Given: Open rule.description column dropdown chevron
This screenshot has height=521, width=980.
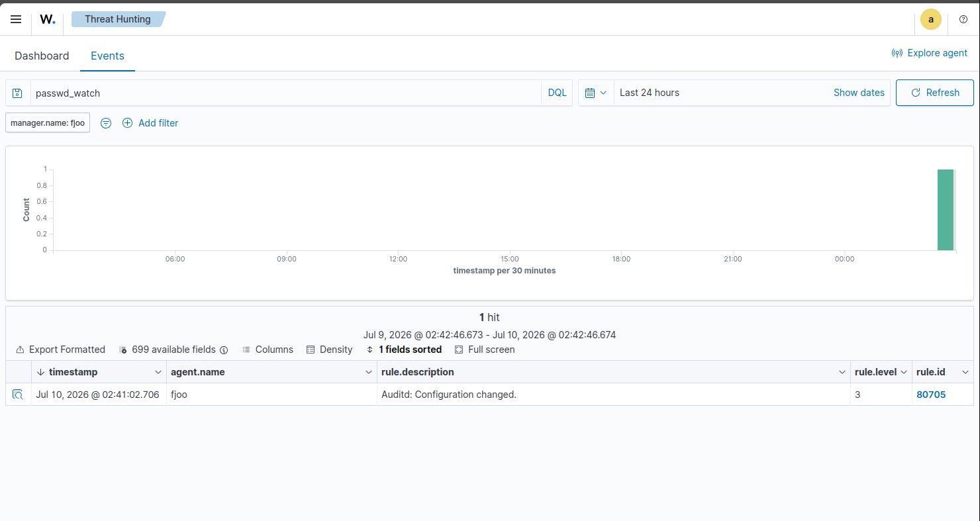Looking at the screenshot, I should coord(842,372).
